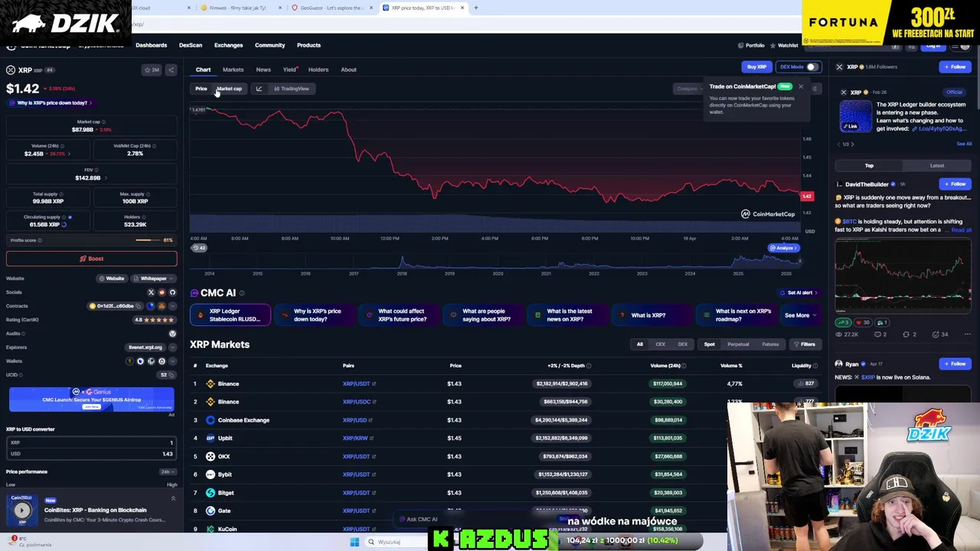Switch chart to TradingView
Viewport: 980px width, 551px height.
[292, 89]
